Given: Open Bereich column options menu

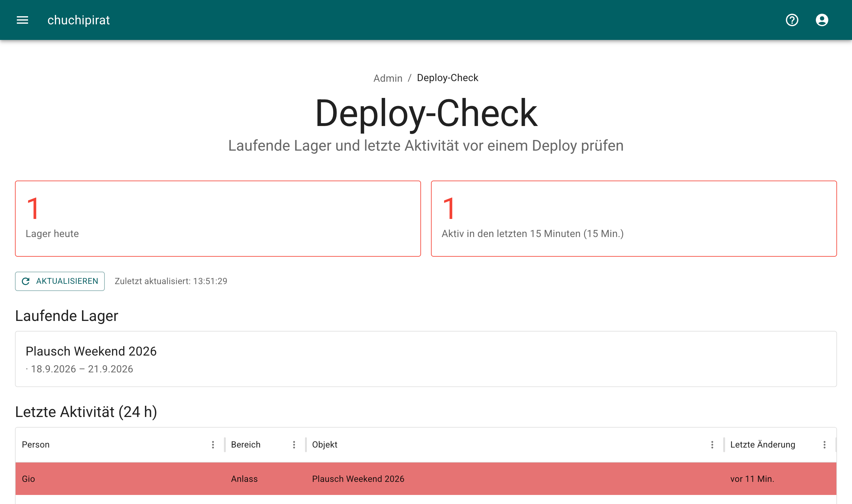Looking at the screenshot, I should click(294, 445).
